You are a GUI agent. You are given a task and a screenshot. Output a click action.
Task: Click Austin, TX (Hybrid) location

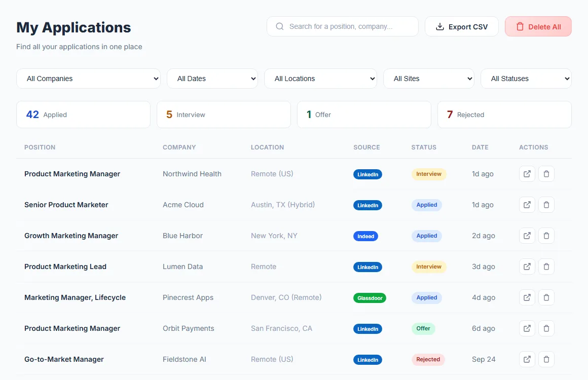[283, 205]
